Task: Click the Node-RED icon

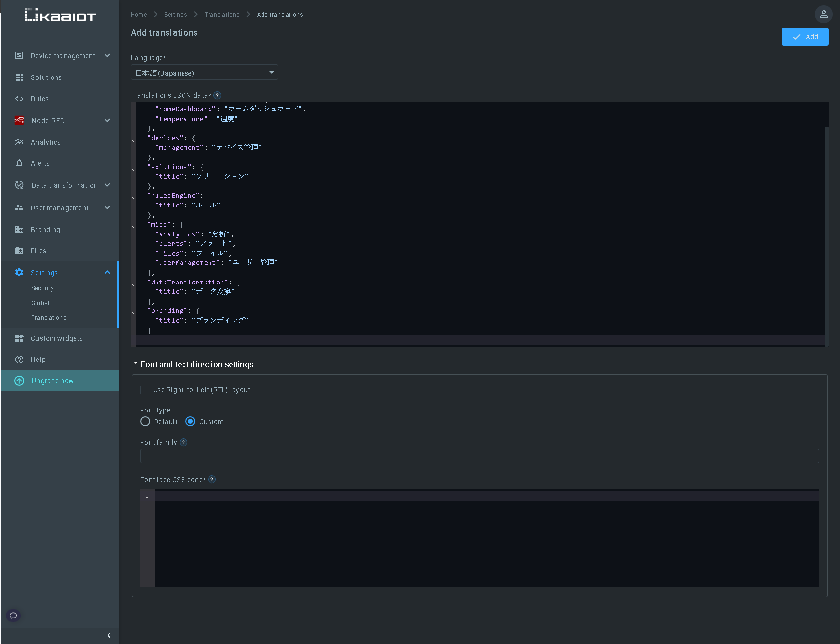Action: point(19,120)
